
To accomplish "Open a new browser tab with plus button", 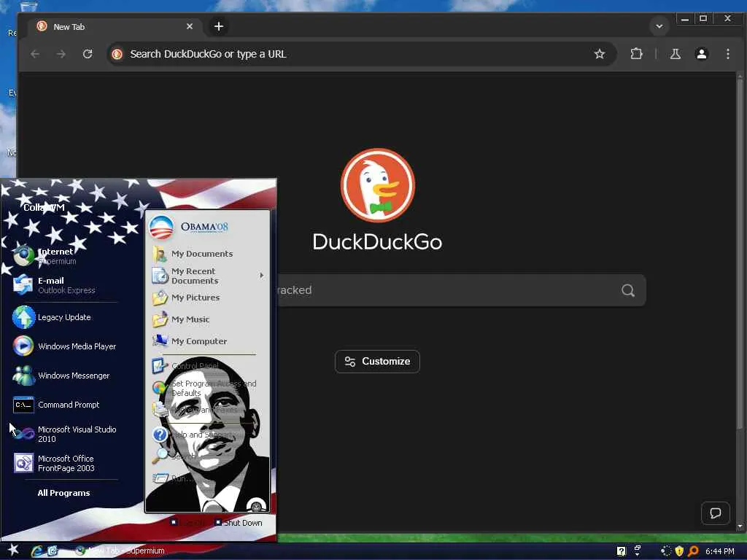I will pos(219,27).
